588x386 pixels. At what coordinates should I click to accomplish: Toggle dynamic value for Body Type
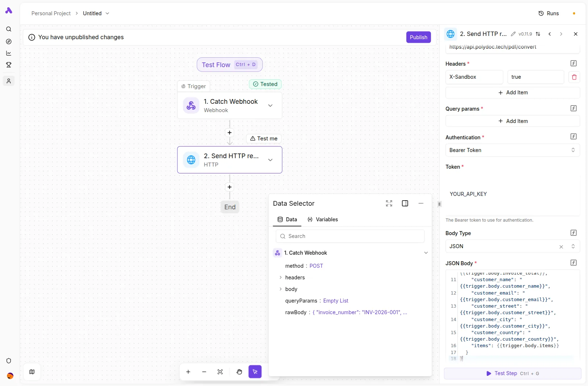(573, 233)
